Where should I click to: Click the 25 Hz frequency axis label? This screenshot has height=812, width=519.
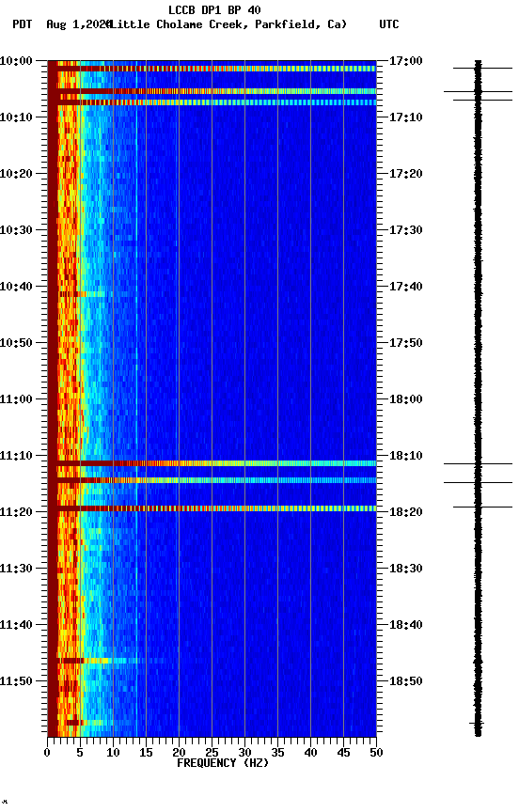point(212,753)
